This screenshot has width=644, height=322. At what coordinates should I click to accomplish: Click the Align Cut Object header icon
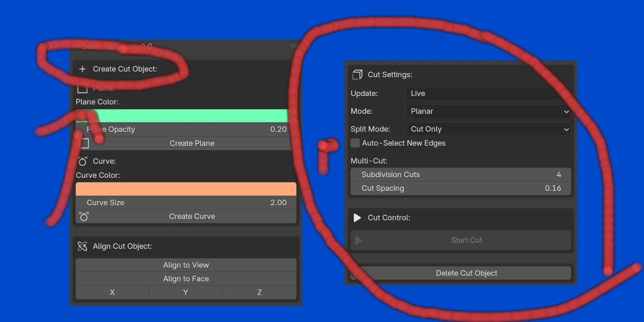click(83, 246)
